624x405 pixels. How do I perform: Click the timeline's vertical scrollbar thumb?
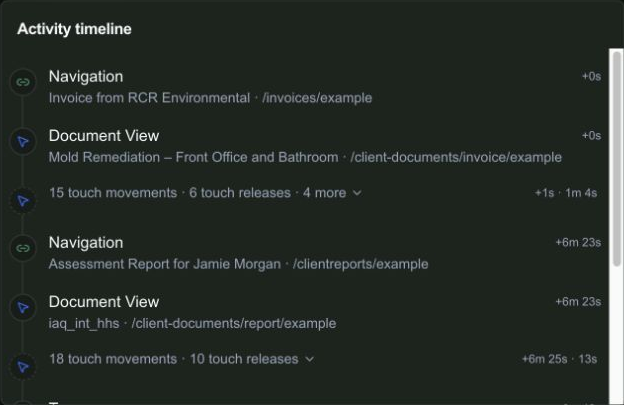(617, 159)
